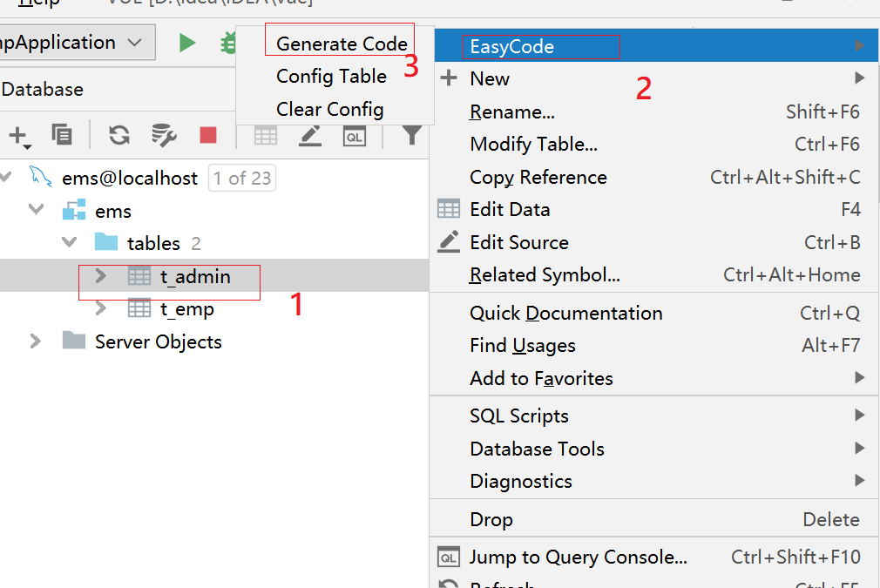Click the Filter funnel icon

(x=411, y=134)
